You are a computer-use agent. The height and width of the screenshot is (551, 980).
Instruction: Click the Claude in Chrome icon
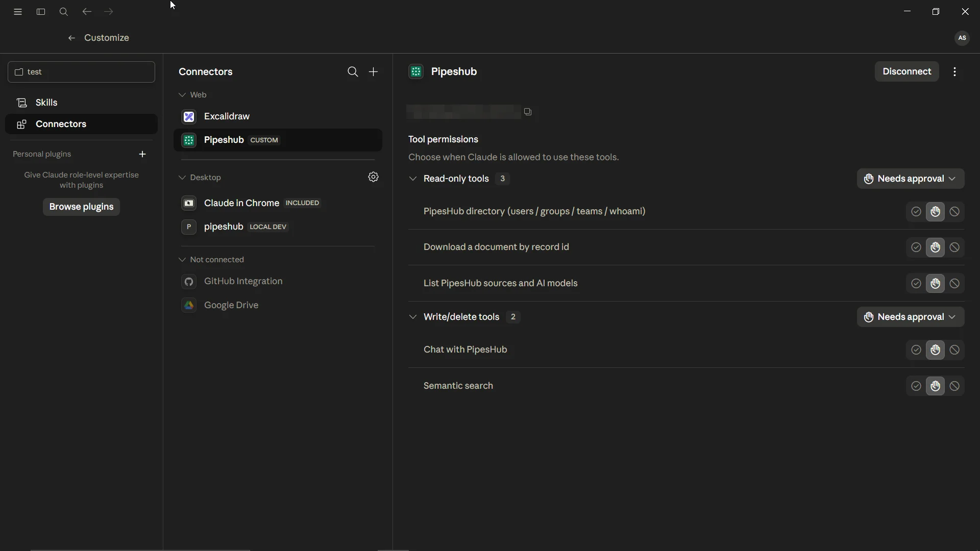tap(189, 203)
